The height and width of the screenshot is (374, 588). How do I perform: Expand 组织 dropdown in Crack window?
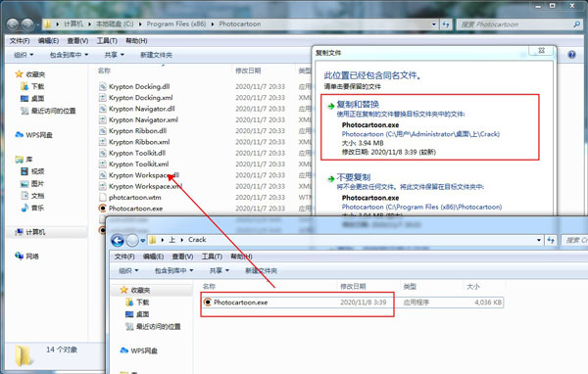[x=128, y=270]
